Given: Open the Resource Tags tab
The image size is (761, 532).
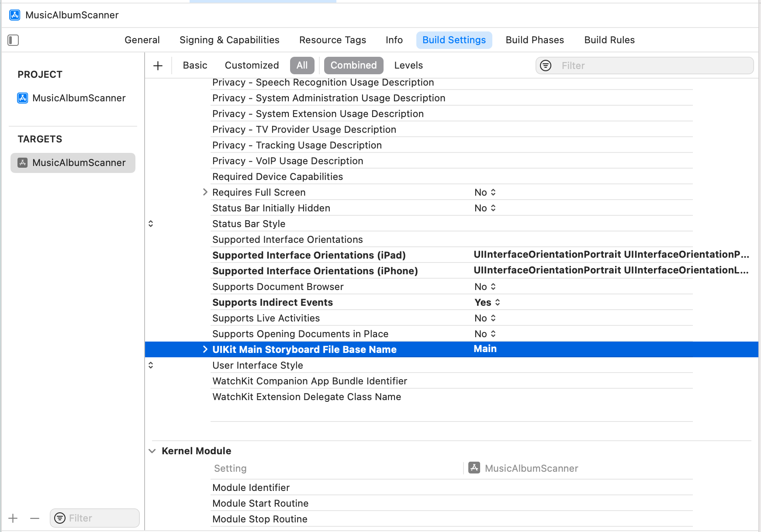Looking at the screenshot, I should click(332, 40).
